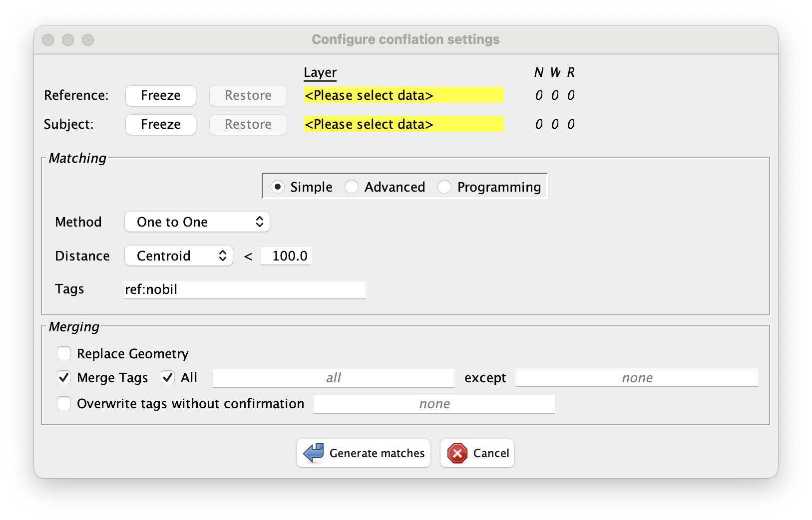Click the Cancel button label

click(491, 453)
